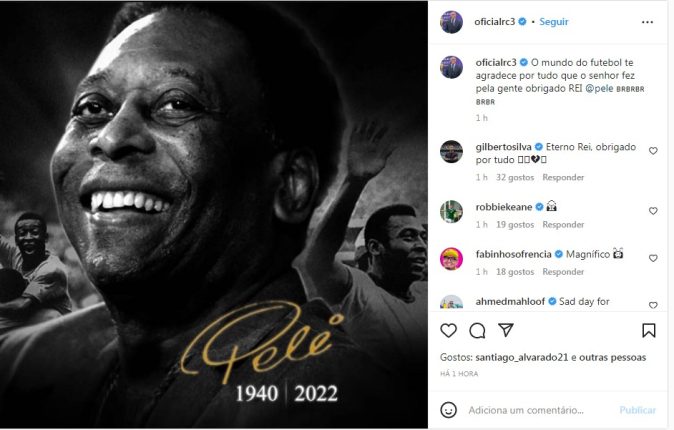Like robbiekeane's comment

point(653,211)
